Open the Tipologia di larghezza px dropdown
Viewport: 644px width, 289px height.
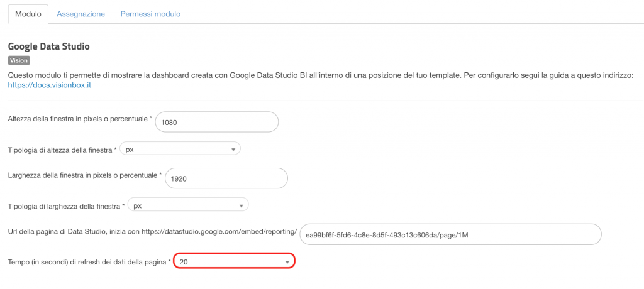click(x=188, y=205)
